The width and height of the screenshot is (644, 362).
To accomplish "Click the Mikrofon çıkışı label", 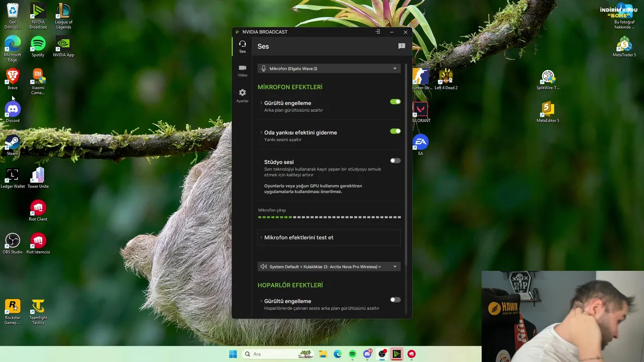I will point(272,210).
